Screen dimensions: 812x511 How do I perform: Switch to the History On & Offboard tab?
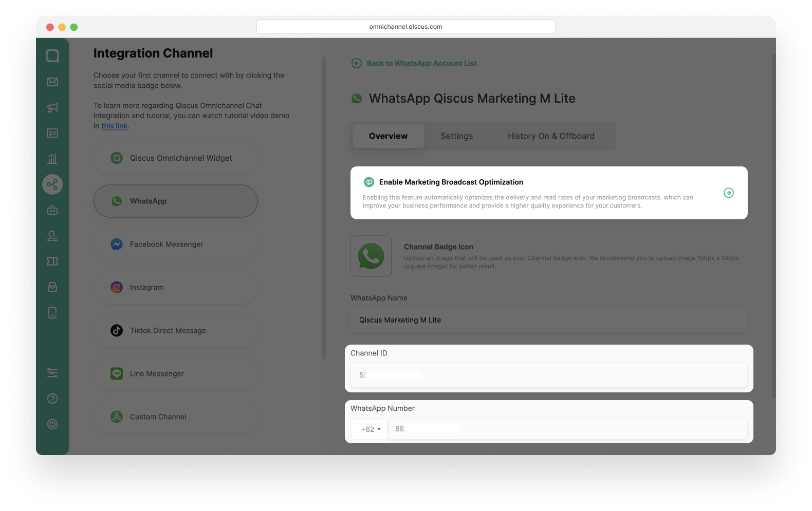pyautogui.click(x=551, y=136)
